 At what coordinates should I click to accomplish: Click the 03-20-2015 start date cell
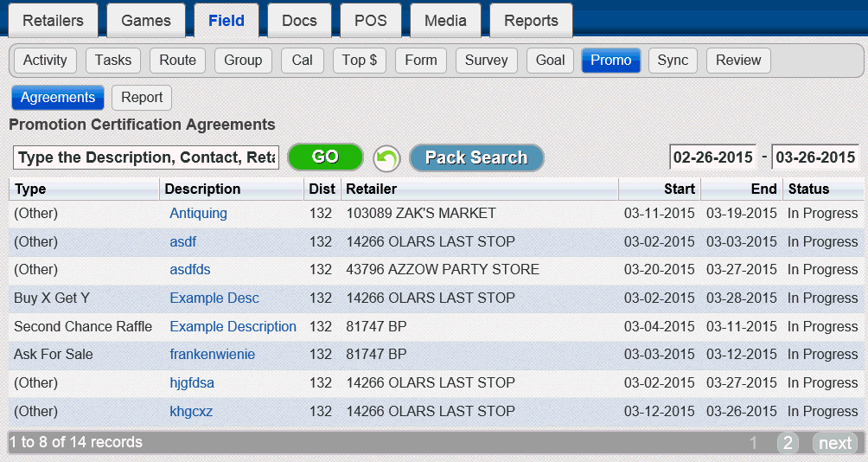(660, 270)
